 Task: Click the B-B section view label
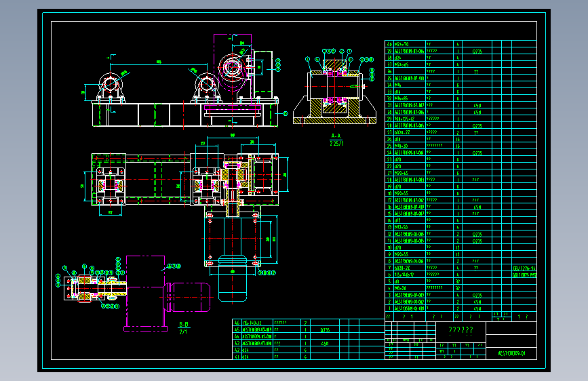point(184,325)
